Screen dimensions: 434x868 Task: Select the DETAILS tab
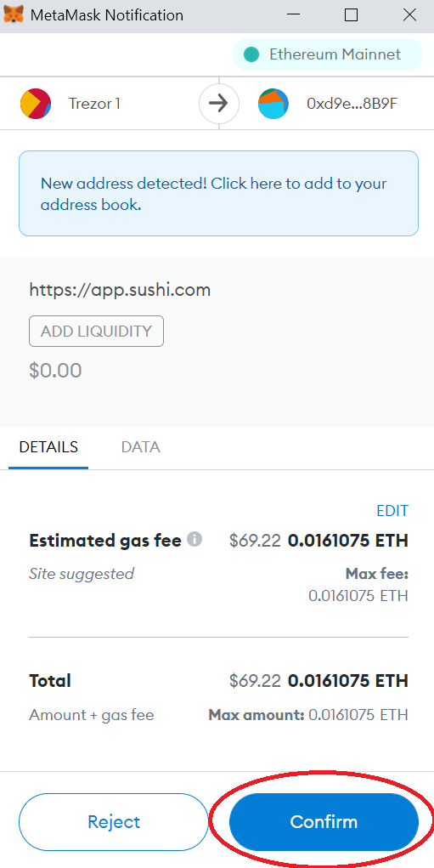48,447
